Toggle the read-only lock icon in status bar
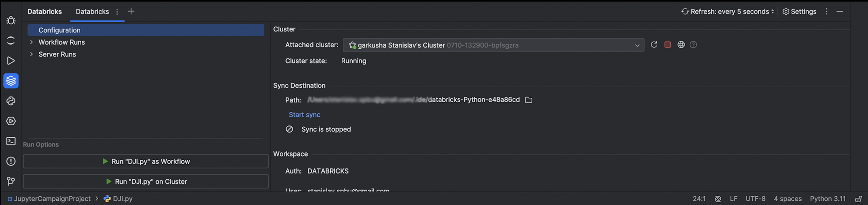Screen dimensions: 868x205 click(858, 199)
